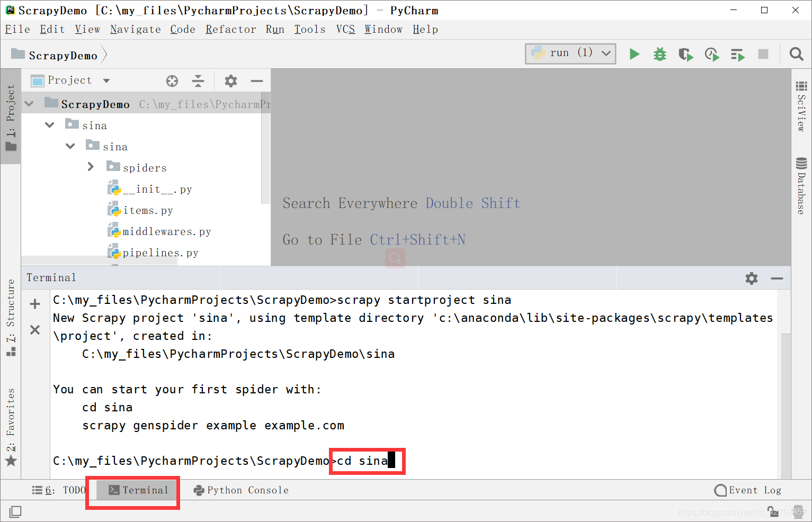Screen dimensions: 812x522
Task: Open the SciView side panel
Action: (801, 106)
